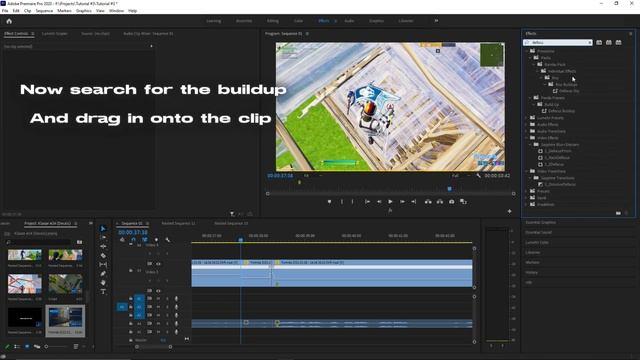Clear the Effects search field
Viewport: 640px width, 360px height.
pos(590,42)
